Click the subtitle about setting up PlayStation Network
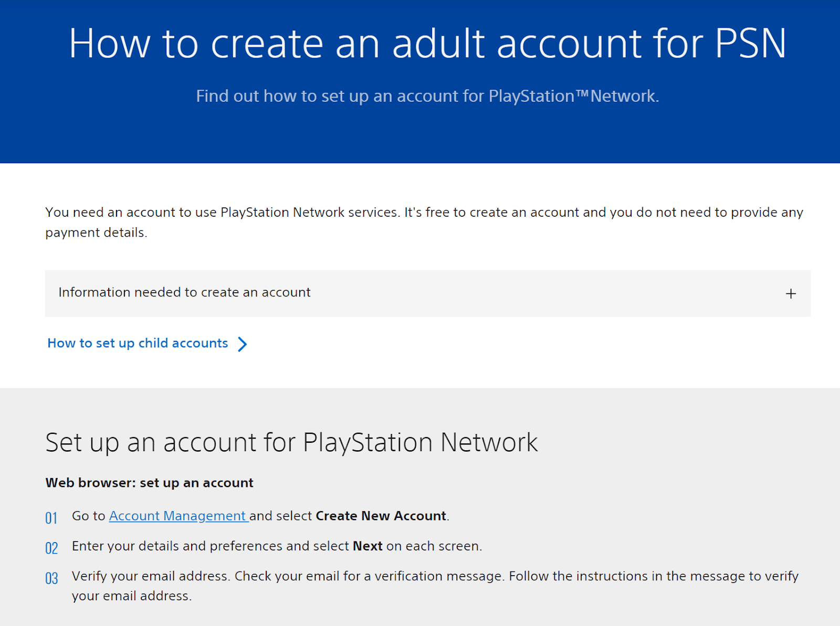Screen dimensions: 840x626 [427, 96]
